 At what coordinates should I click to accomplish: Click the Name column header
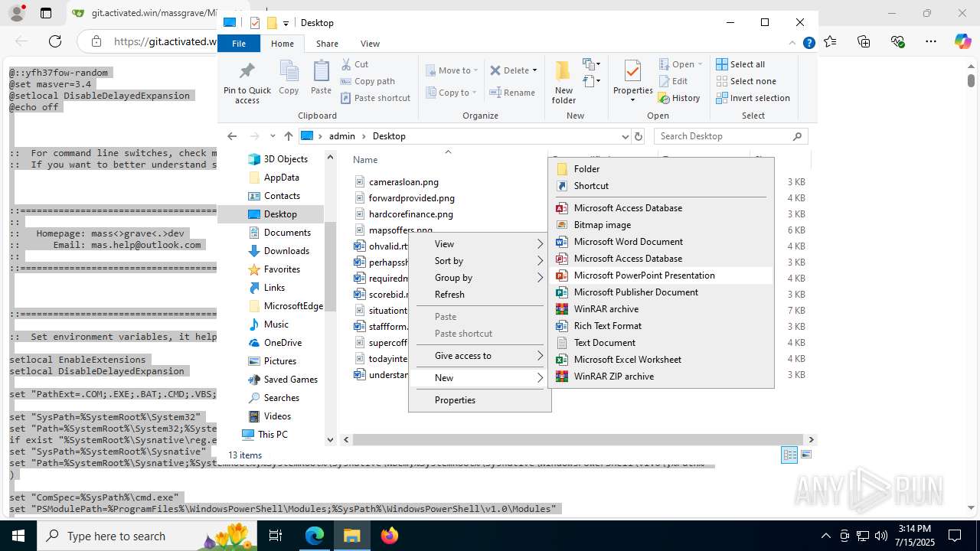point(365,160)
